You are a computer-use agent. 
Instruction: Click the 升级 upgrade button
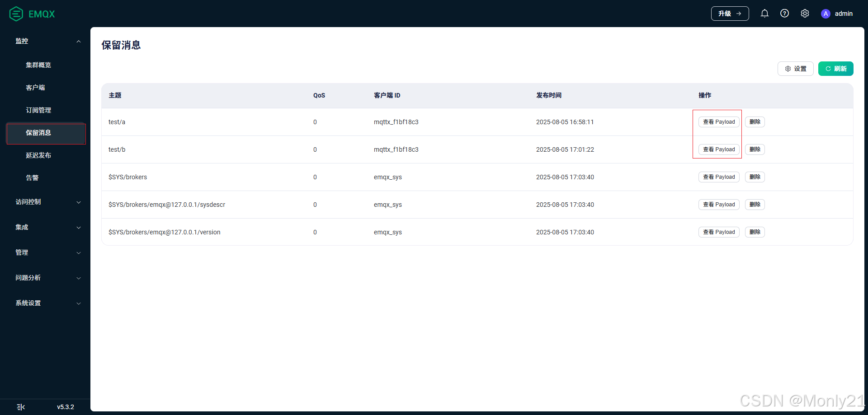pyautogui.click(x=730, y=14)
